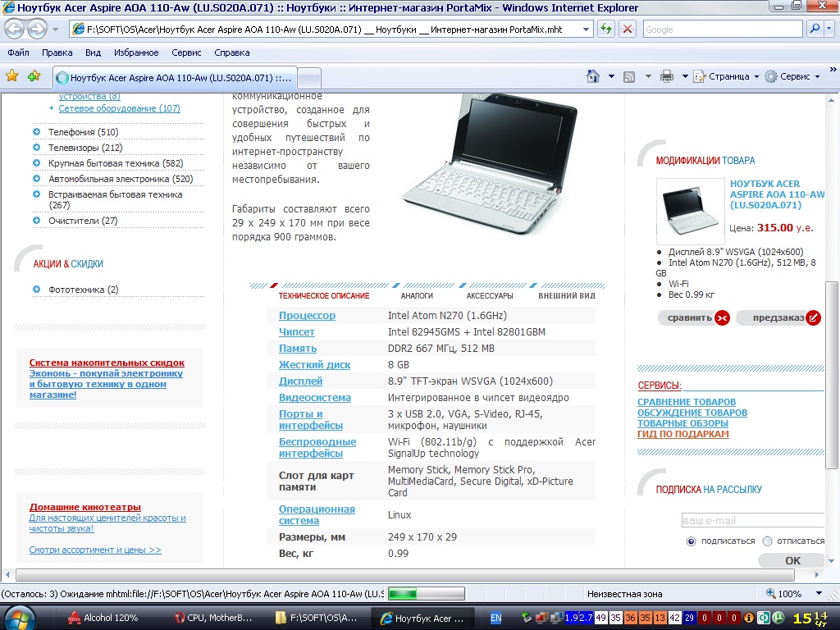The height and width of the screenshot is (630, 840).
Task: Click the Safely Remove Hardware tray icon
Action: pos(527,618)
